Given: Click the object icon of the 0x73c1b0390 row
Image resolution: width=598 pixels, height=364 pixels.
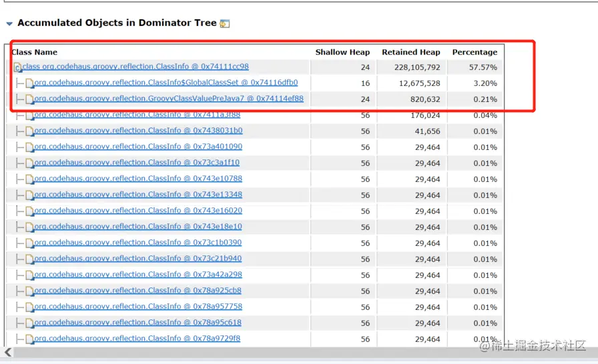Looking at the screenshot, I should pyautogui.click(x=30, y=244).
